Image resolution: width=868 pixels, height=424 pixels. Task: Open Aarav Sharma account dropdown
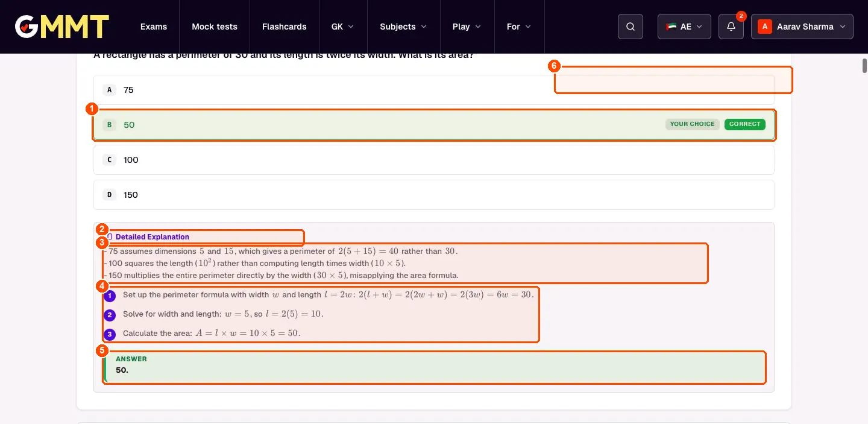(802, 27)
